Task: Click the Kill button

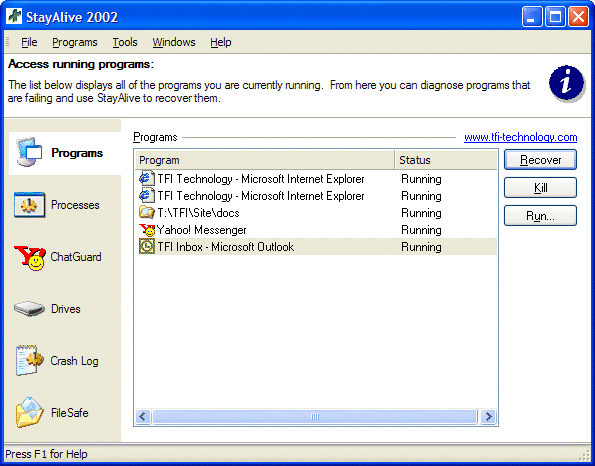Action: point(540,187)
